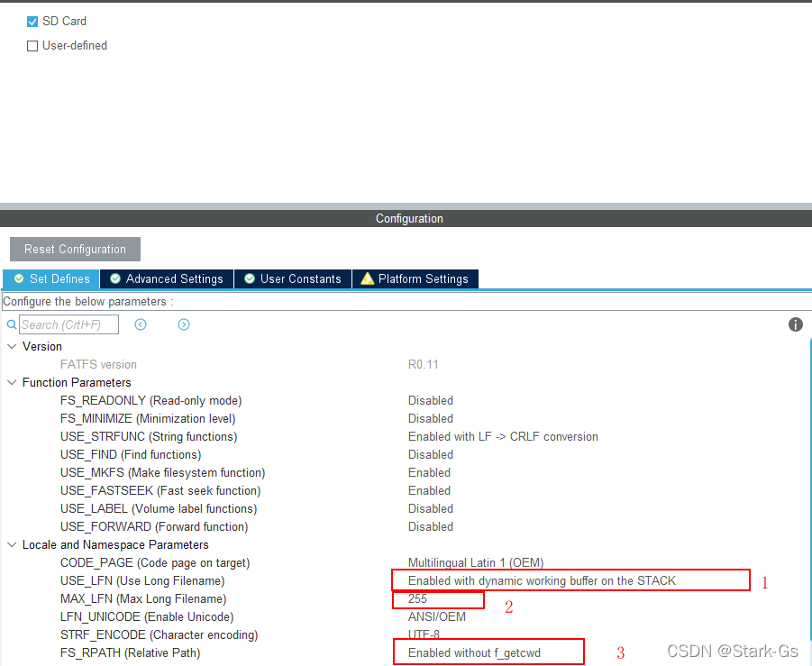Click the Advanced Settings green check icon
The height and width of the screenshot is (666, 812).
[115, 278]
